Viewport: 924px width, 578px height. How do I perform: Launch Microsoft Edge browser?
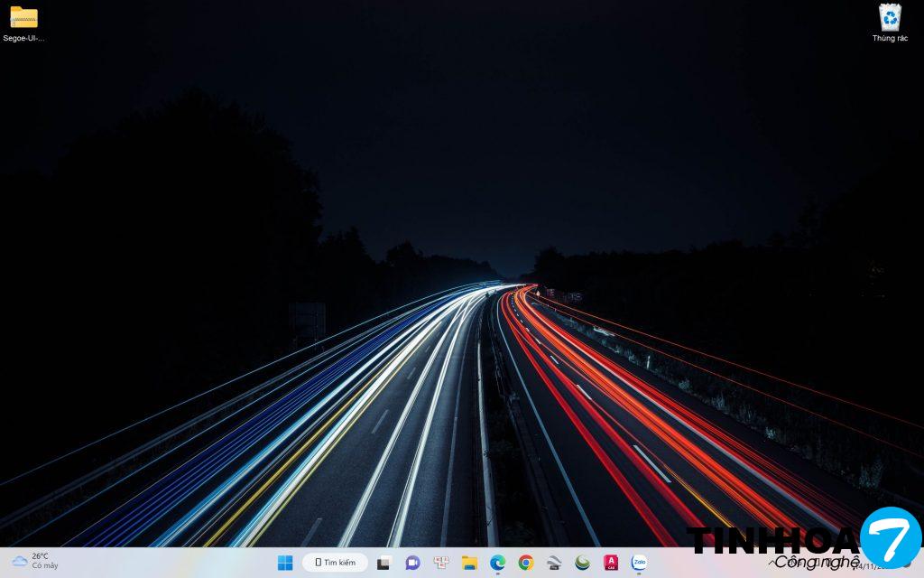click(497, 563)
